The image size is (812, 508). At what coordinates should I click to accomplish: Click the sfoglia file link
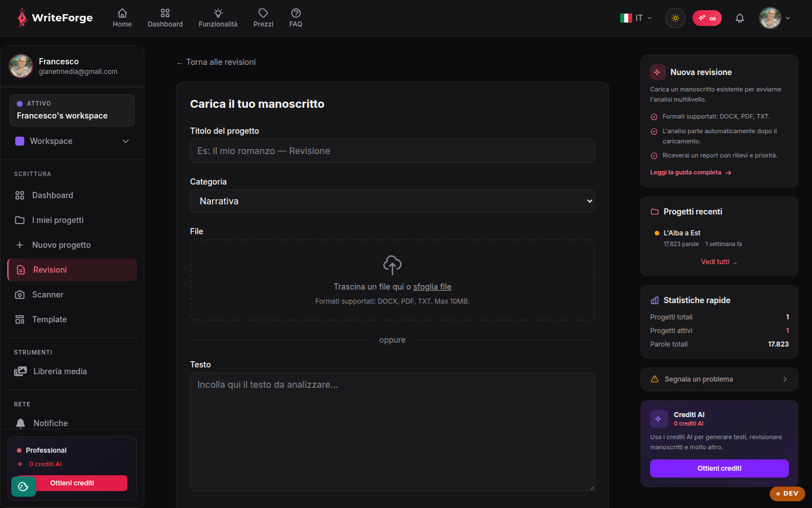[x=433, y=287]
